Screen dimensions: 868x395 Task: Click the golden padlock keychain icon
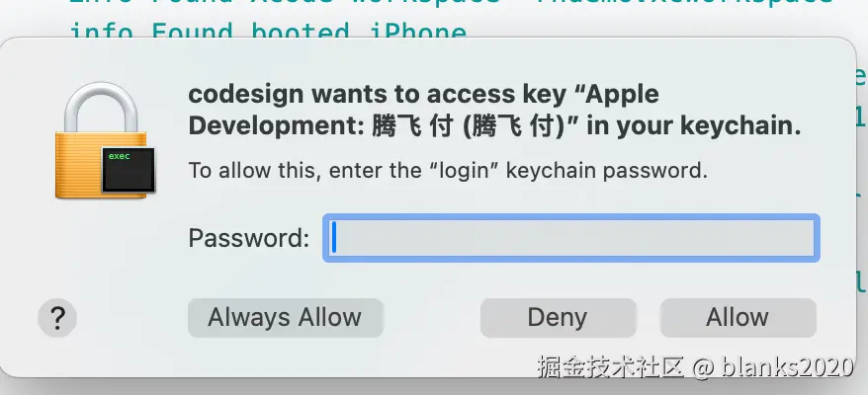101,141
